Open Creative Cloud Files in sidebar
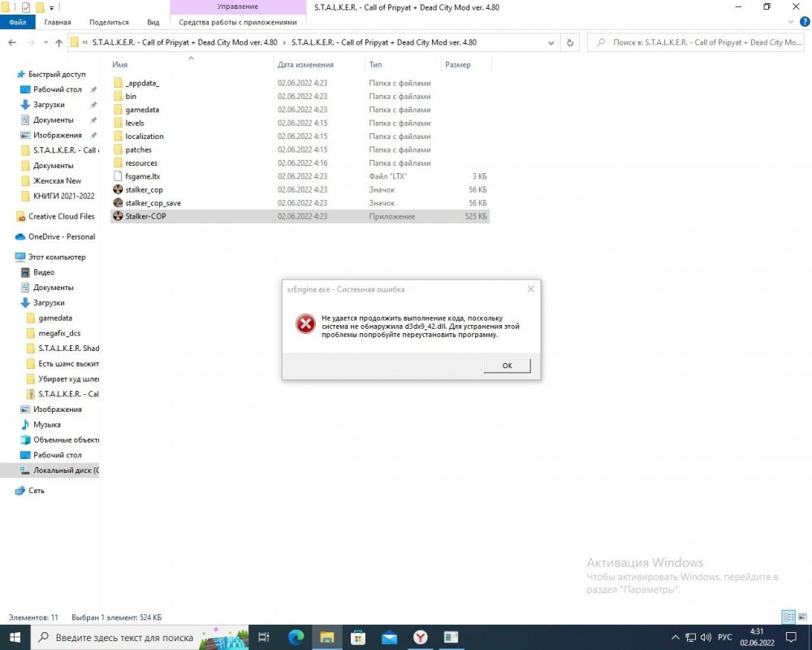This screenshot has height=650, width=812. coord(61,217)
